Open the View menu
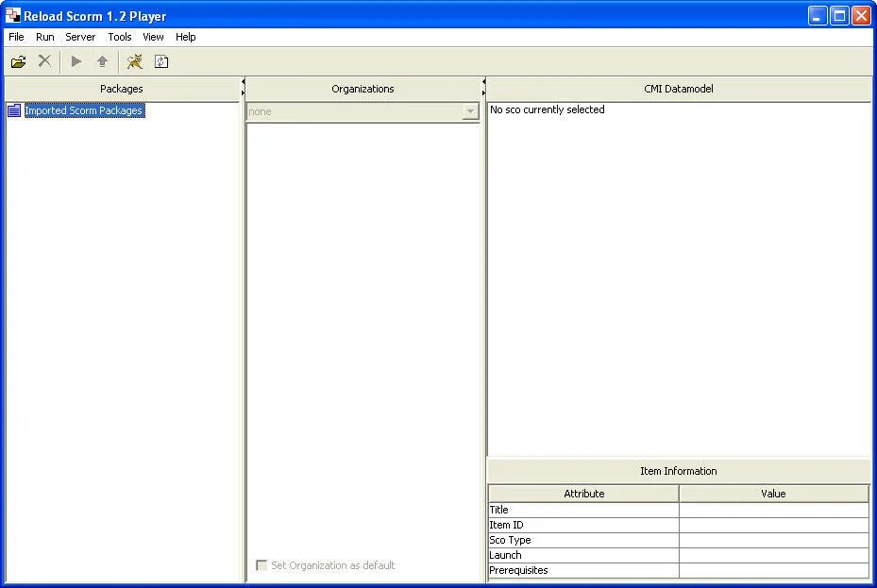This screenshot has width=877, height=588. pyautogui.click(x=153, y=37)
